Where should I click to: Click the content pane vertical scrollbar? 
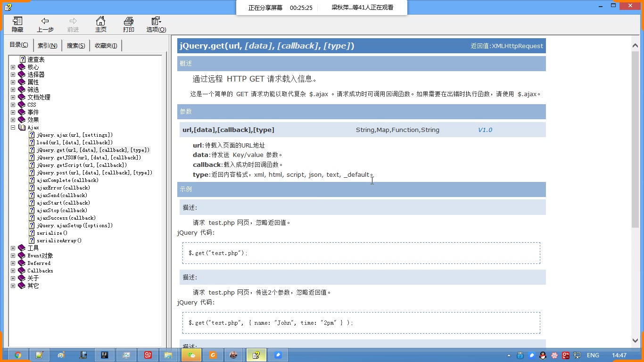click(x=635, y=140)
